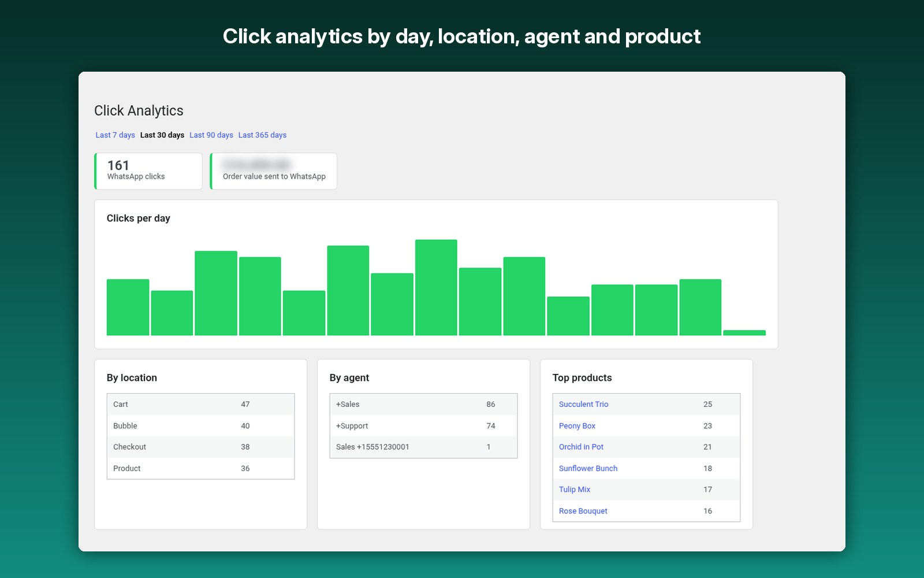Image resolution: width=924 pixels, height=578 pixels.
Task: Open the Tulip Mix product link
Action: [x=575, y=490]
